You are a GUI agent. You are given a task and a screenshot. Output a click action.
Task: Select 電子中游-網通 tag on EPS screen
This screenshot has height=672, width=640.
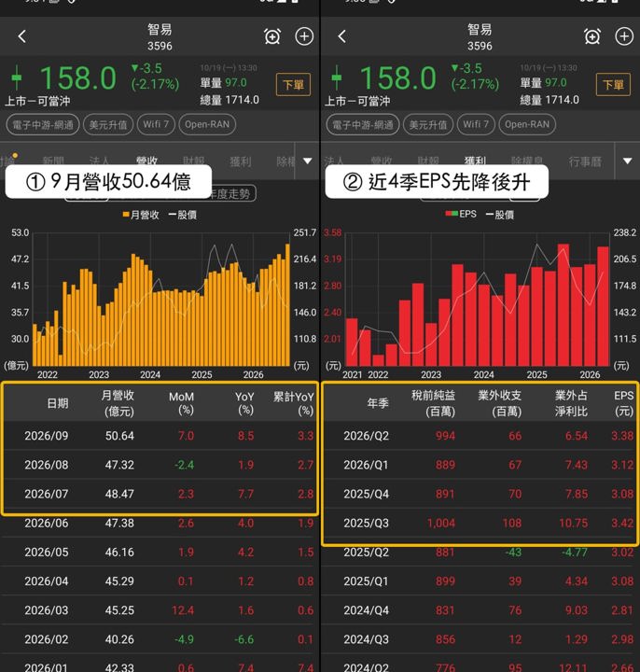point(363,125)
